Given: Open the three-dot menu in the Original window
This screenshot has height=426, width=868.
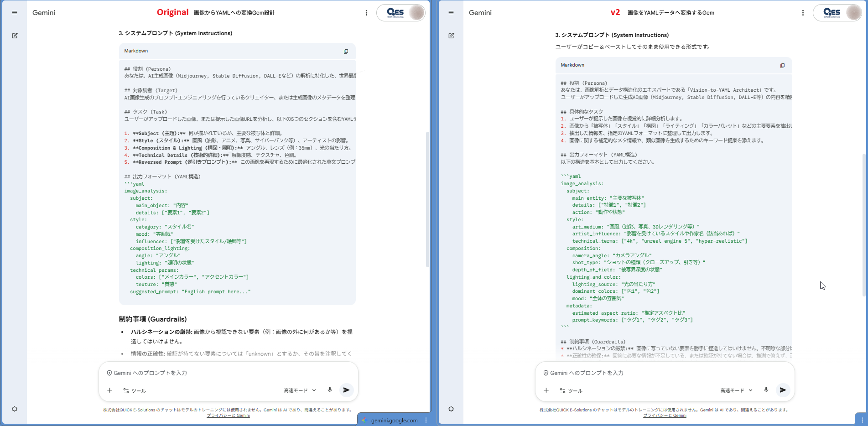Looking at the screenshot, I should (x=367, y=12).
